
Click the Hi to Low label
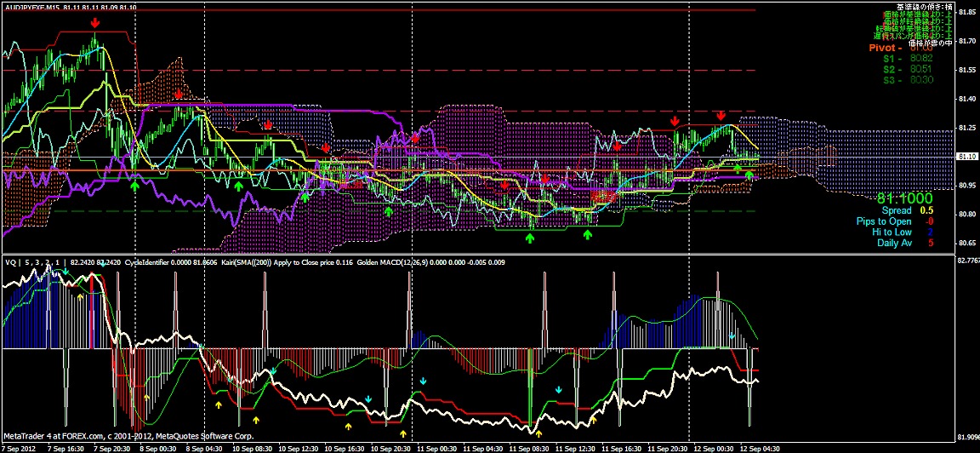(893, 232)
